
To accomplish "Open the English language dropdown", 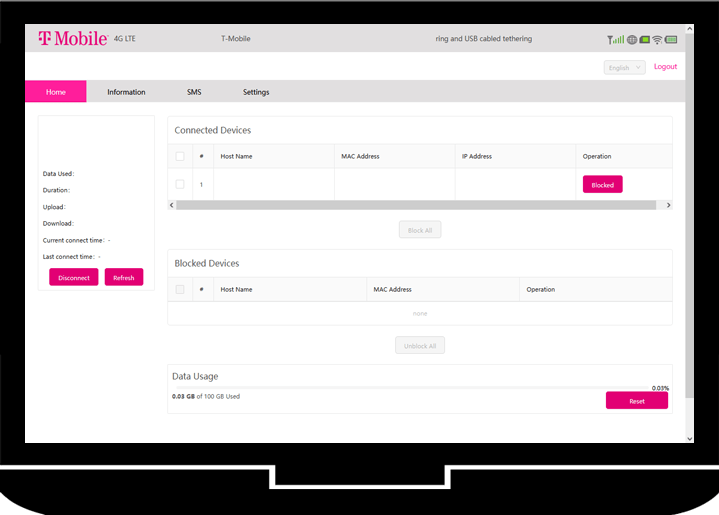I will pos(624,68).
